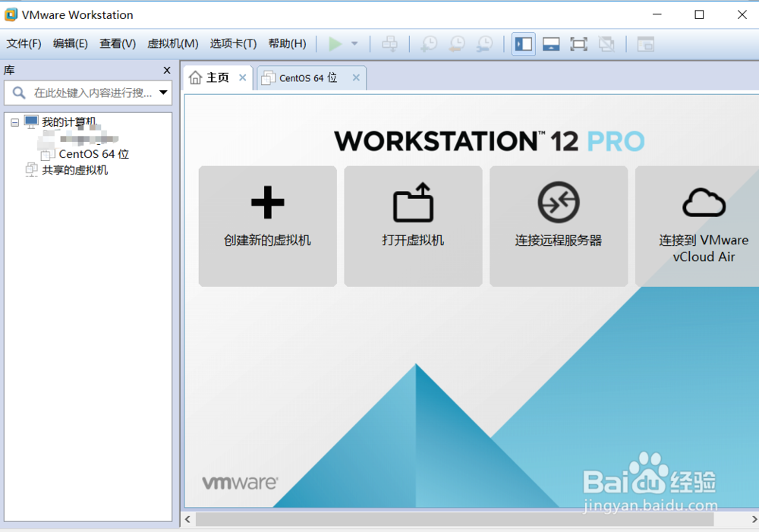Click the horizontal scrollbar left arrow
The height and width of the screenshot is (532, 759).
point(187,519)
